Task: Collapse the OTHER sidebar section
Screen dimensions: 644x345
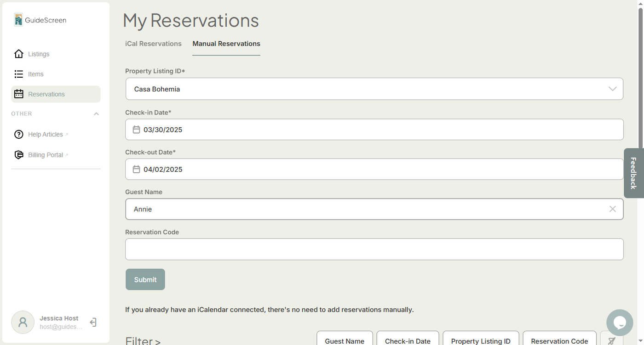Action: [x=96, y=114]
